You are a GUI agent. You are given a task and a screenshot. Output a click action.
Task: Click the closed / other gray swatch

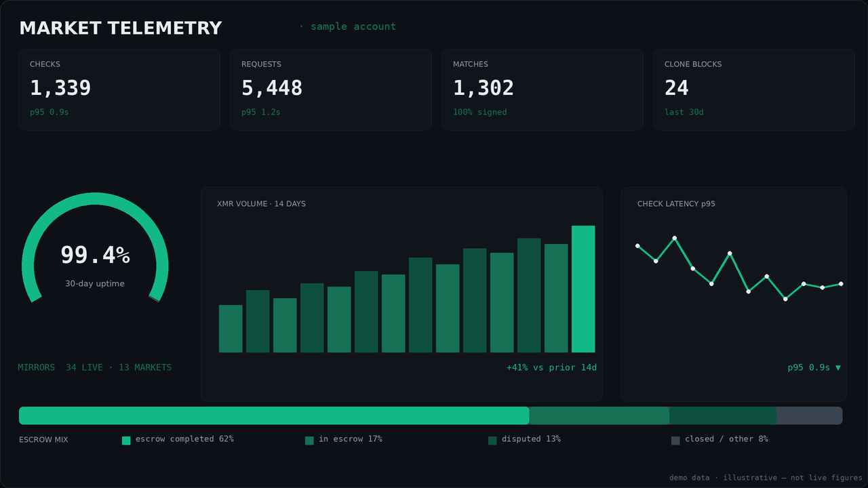pyautogui.click(x=675, y=441)
